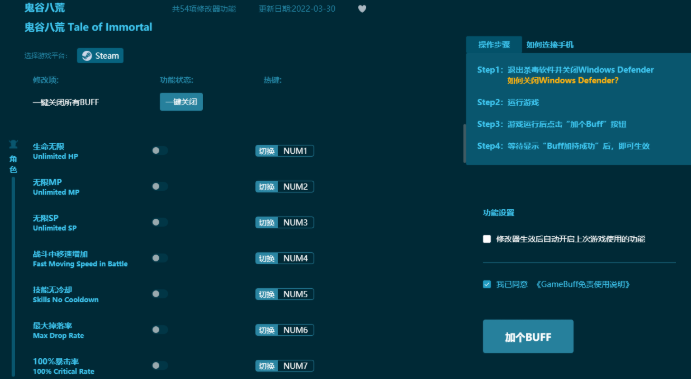Click 切换 button for NUM4 hotkey
The image size is (691, 379).
267,258
